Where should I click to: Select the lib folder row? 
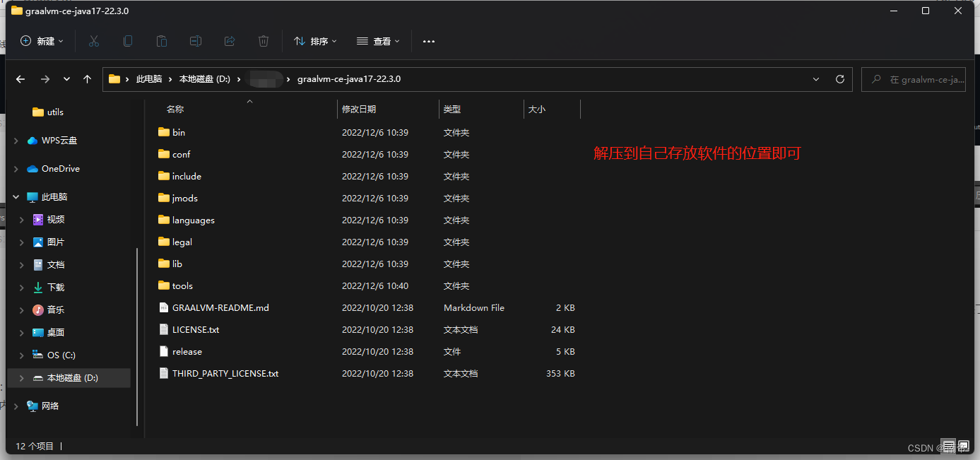click(367, 264)
